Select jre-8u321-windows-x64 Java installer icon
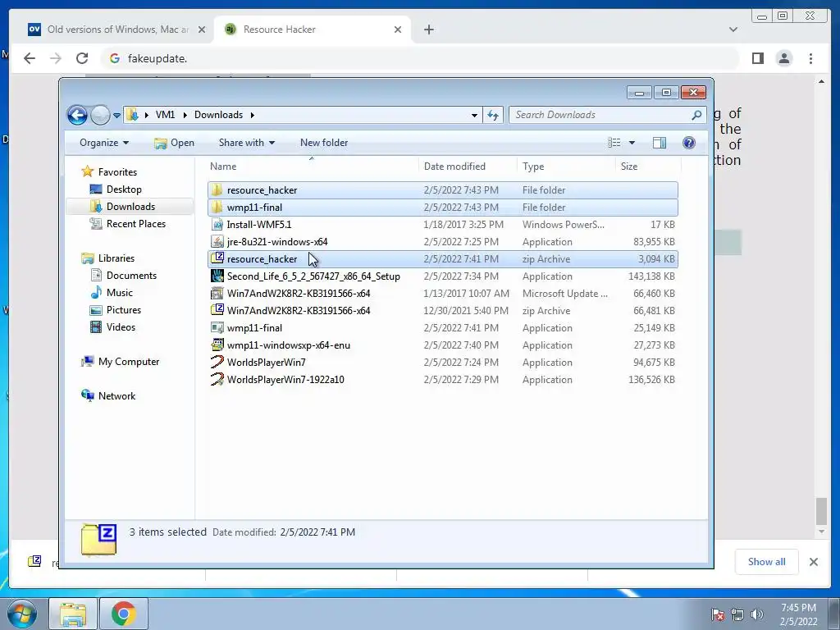 (x=217, y=242)
